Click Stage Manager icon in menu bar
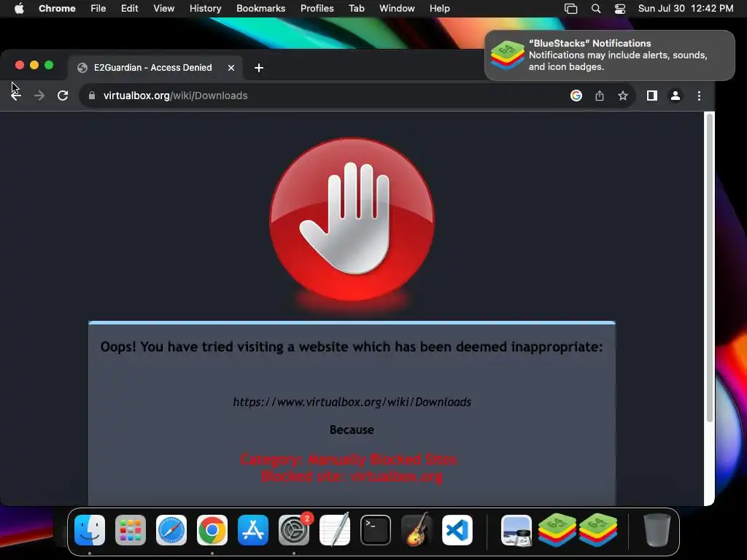747x560 pixels. (x=570, y=9)
